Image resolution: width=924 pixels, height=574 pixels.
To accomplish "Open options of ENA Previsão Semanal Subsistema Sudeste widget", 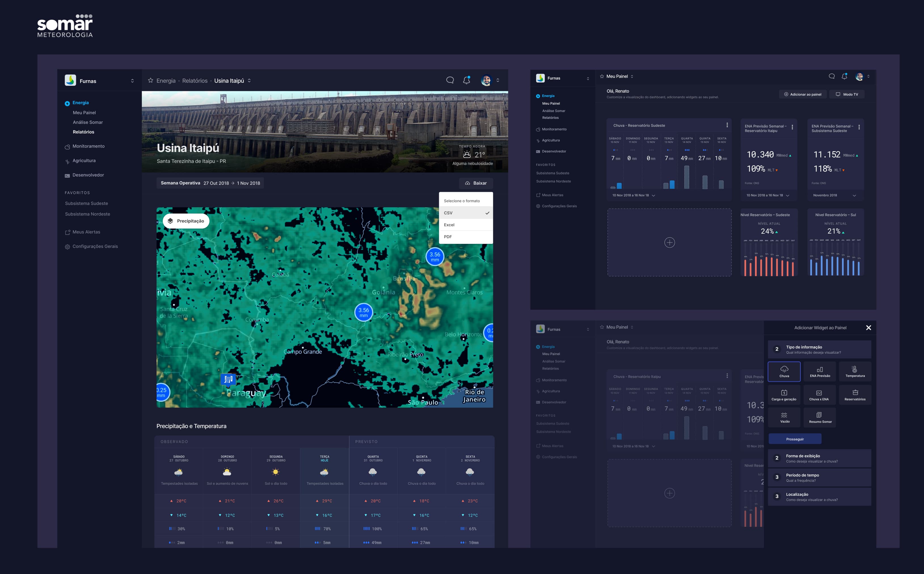I will pos(859,127).
